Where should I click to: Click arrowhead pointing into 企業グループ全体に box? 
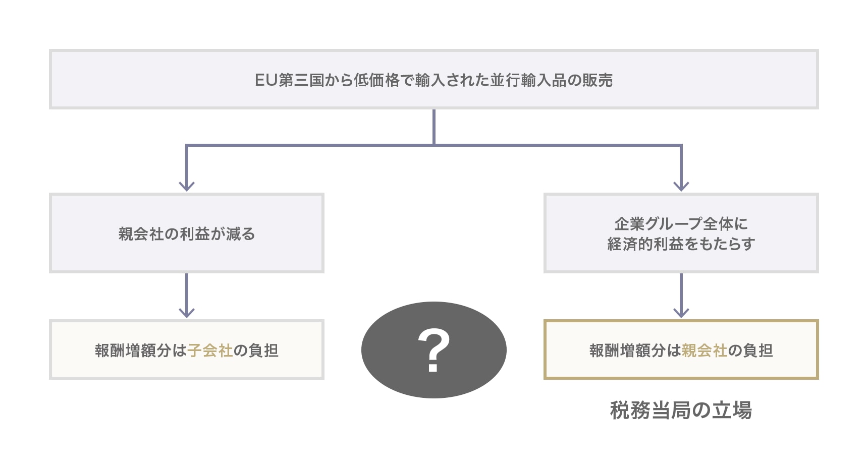(681, 186)
